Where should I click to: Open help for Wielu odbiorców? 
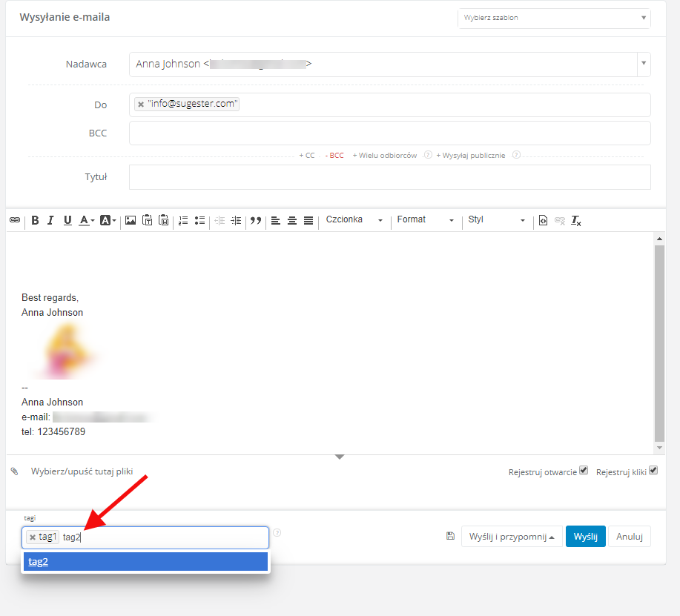point(428,155)
